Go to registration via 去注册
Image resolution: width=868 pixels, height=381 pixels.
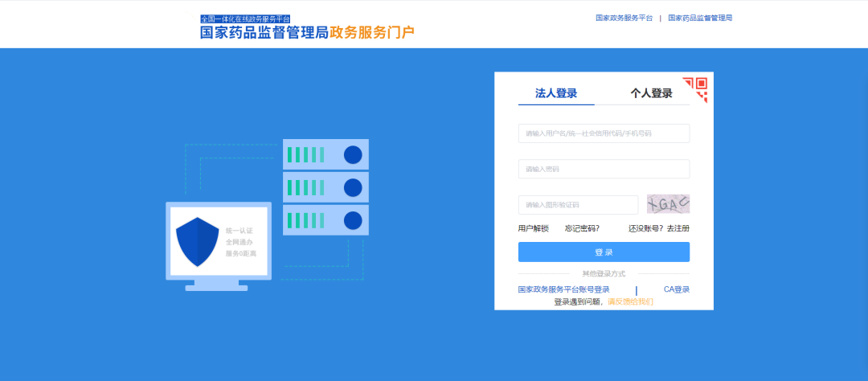click(678, 228)
